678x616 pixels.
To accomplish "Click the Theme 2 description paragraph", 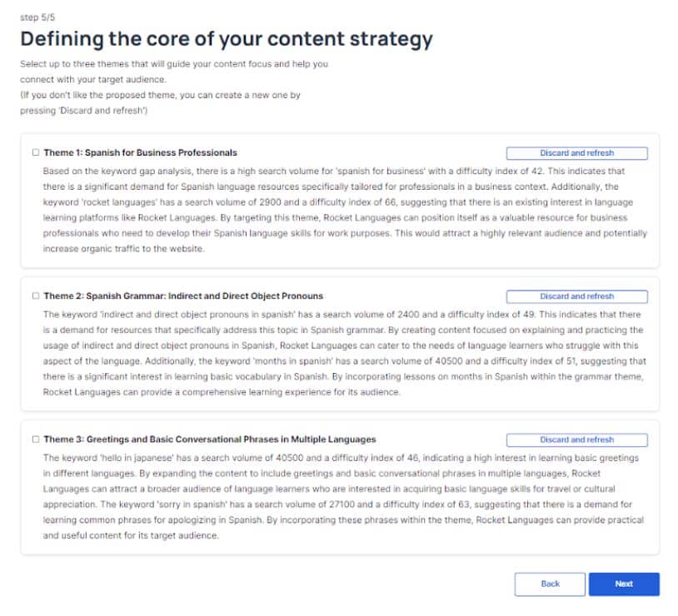I will click(341, 353).
